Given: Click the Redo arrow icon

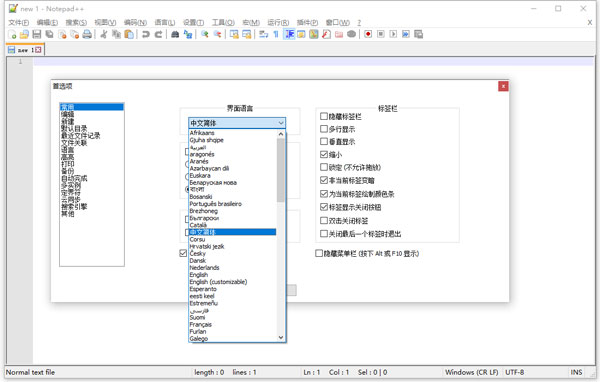Looking at the screenshot, I should pyautogui.click(x=158, y=34).
